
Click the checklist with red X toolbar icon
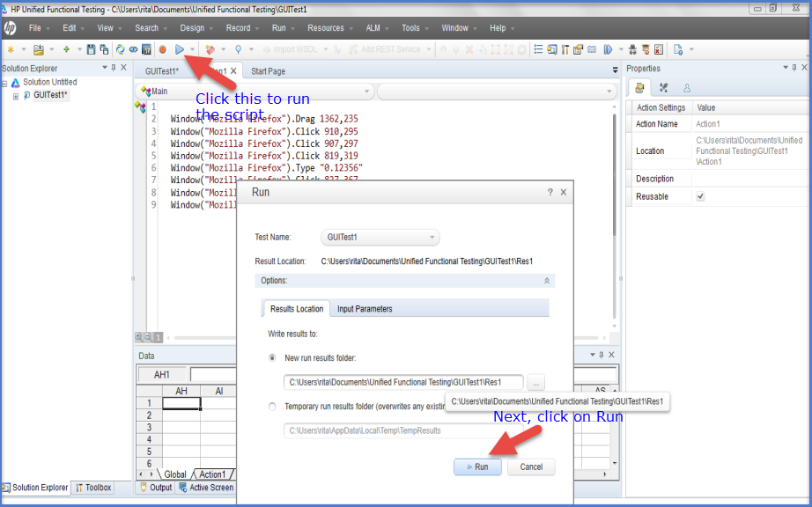pos(659,49)
